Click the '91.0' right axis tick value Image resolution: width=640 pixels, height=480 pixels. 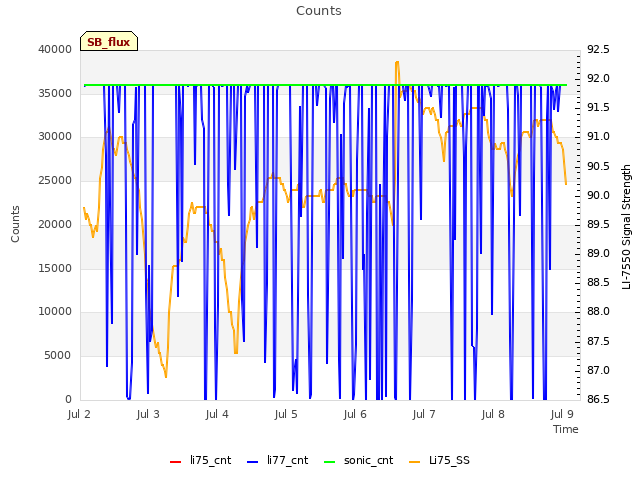click(598, 136)
